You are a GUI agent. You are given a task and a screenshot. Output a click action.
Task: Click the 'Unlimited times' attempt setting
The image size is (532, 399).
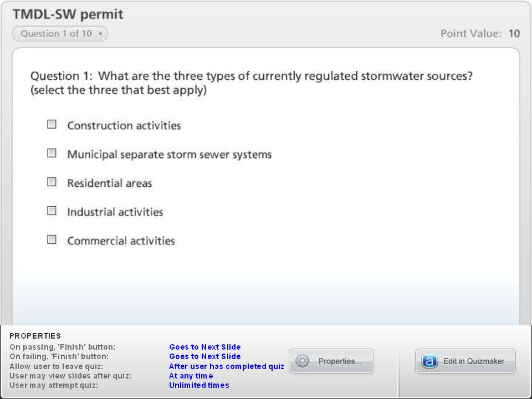point(199,386)
